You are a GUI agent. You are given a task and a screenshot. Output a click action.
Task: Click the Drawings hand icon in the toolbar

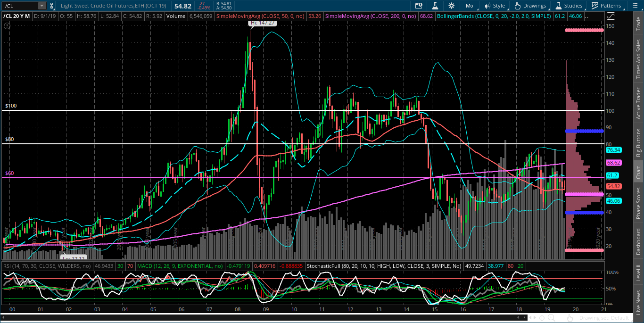518,6
